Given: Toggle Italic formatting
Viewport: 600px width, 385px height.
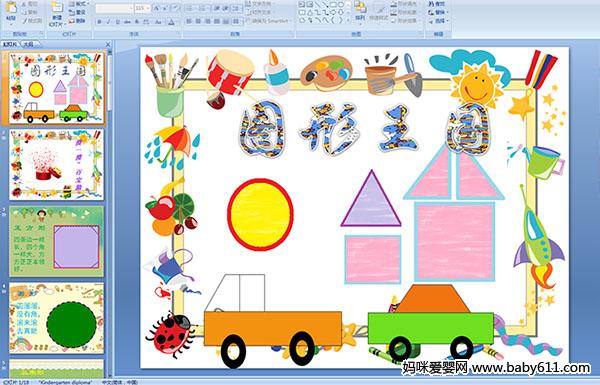Looking at the screenshot, I should point(108,22).
